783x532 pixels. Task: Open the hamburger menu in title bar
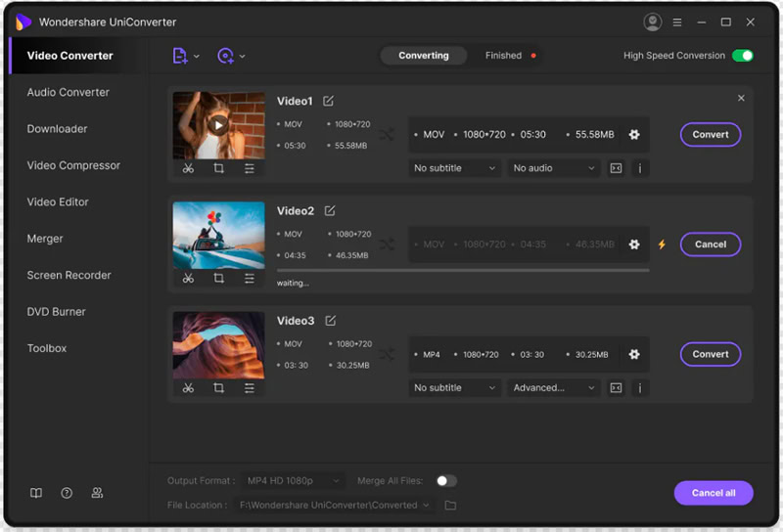click(677, 22)
